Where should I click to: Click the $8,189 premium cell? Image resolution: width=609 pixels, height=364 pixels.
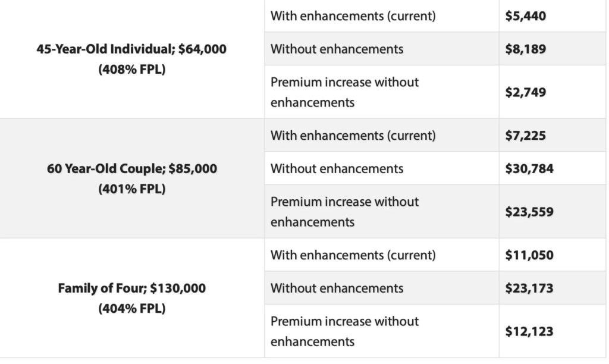tap(526, 49)
